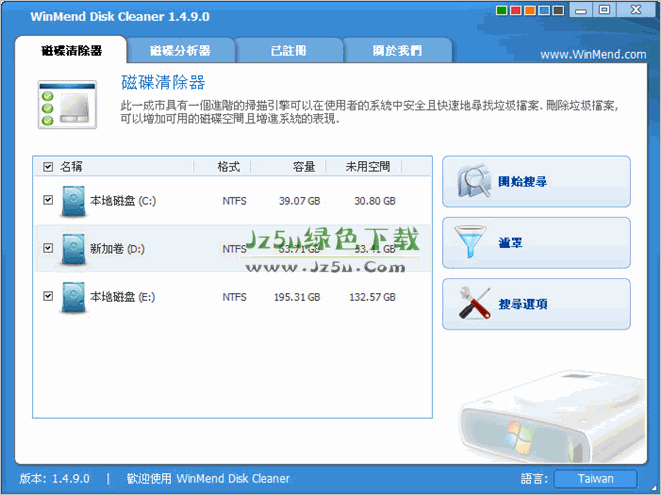Close the WinMend Disk Cleaner window
The height and width of the screenshot is (495, 661).
636,10
